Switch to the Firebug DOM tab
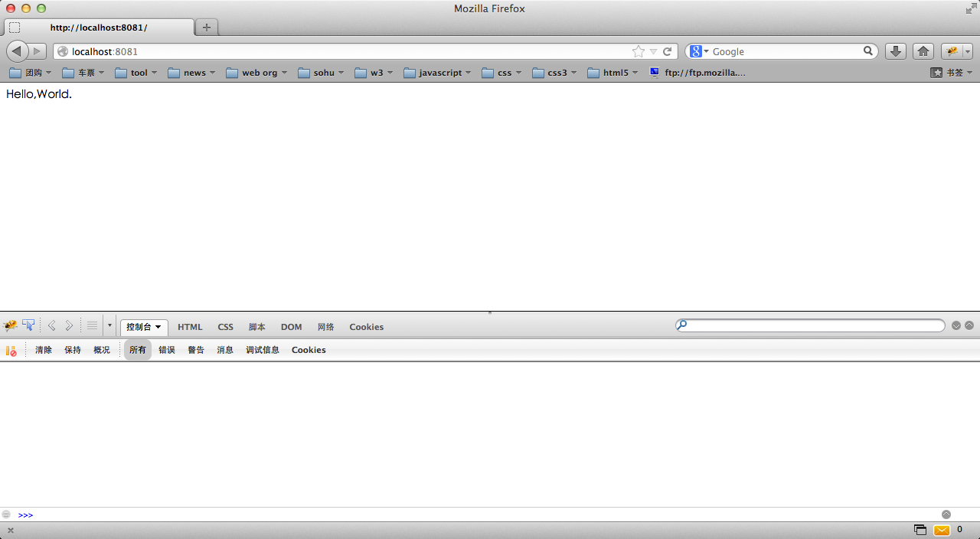980x539 pixels. (x=291, y=327)
